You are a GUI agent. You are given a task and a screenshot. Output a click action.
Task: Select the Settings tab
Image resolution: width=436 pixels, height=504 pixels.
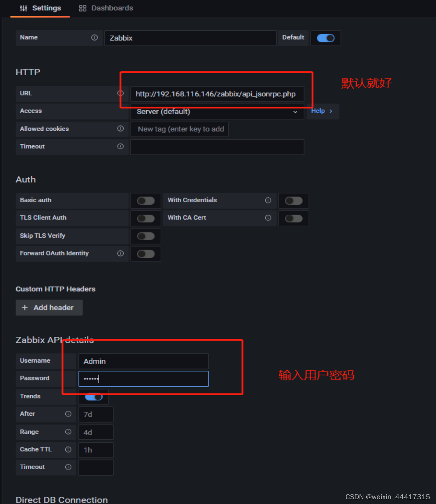click(x=46, y=8)
